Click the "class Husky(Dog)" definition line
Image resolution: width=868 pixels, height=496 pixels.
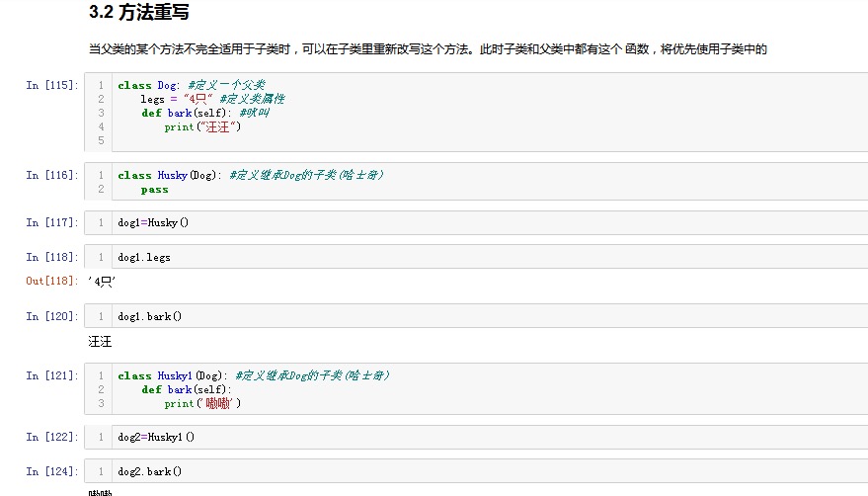point(250,175)
